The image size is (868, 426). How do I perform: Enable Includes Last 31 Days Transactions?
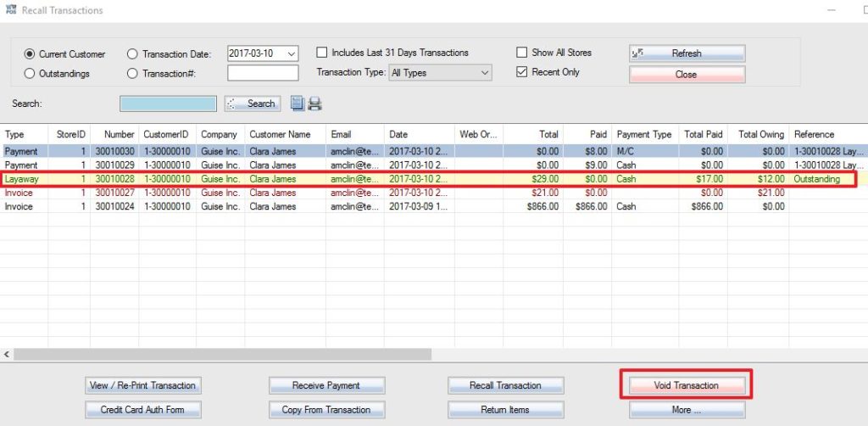click(322, 53)
